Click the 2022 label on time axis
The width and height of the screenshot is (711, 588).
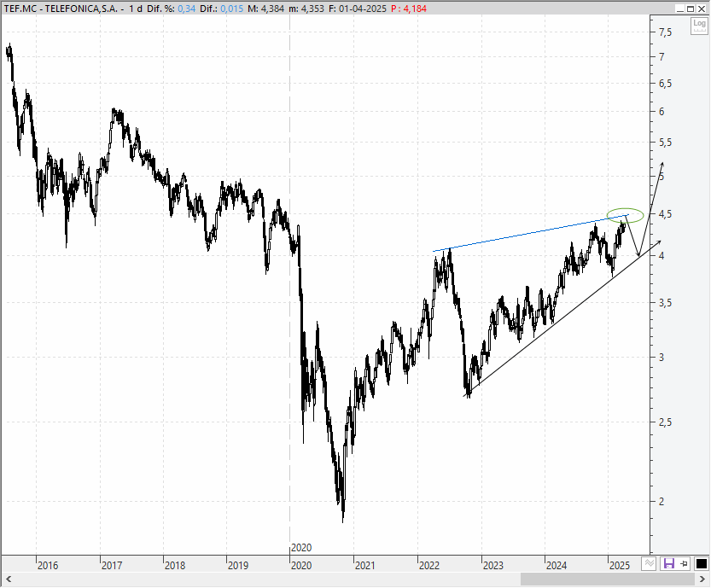point(429,565)
